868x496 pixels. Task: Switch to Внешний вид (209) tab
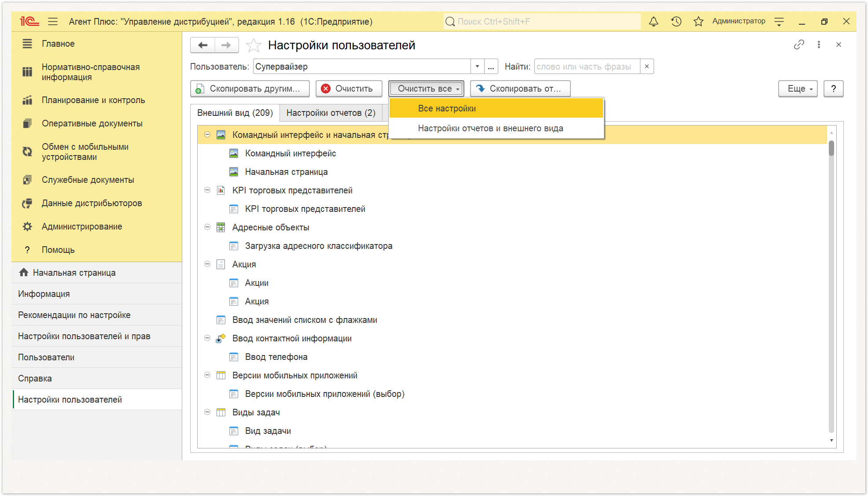[x=235, y=113]
